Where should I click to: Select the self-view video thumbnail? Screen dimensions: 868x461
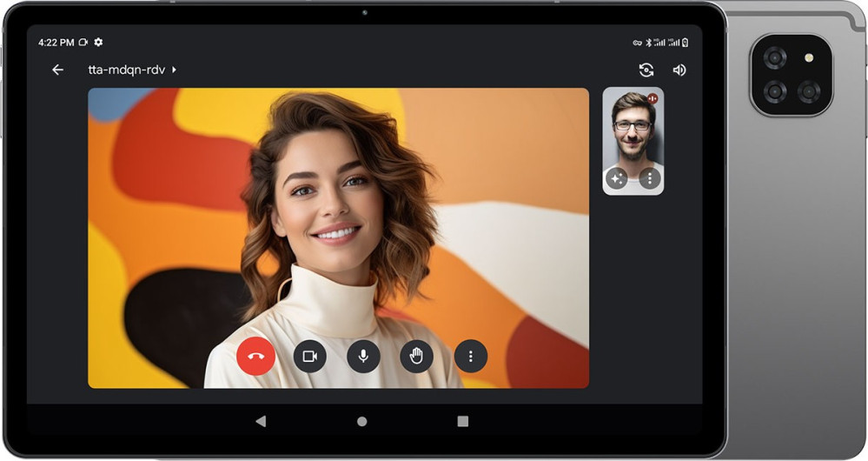(633, 130)
